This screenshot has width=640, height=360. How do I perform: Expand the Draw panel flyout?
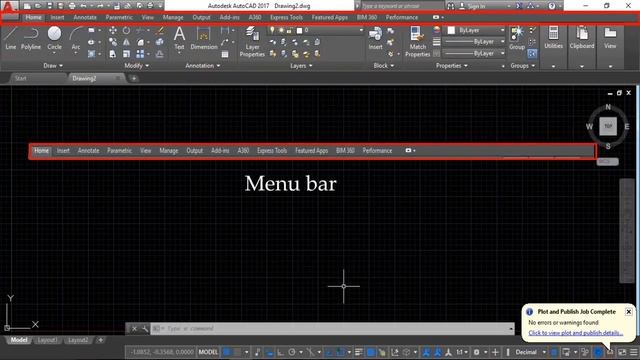[53, 66]
